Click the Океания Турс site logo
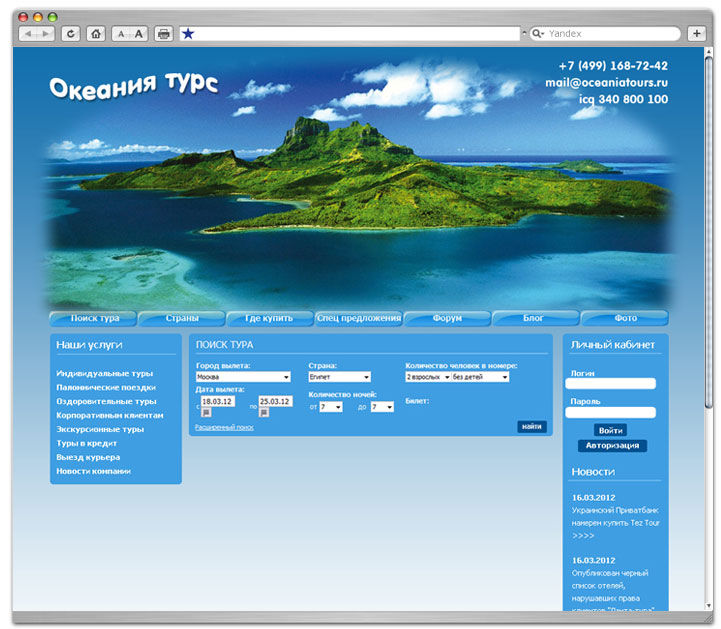Image resolution: width=721 pixels, height=629 pixels. (x=133, y=86)
